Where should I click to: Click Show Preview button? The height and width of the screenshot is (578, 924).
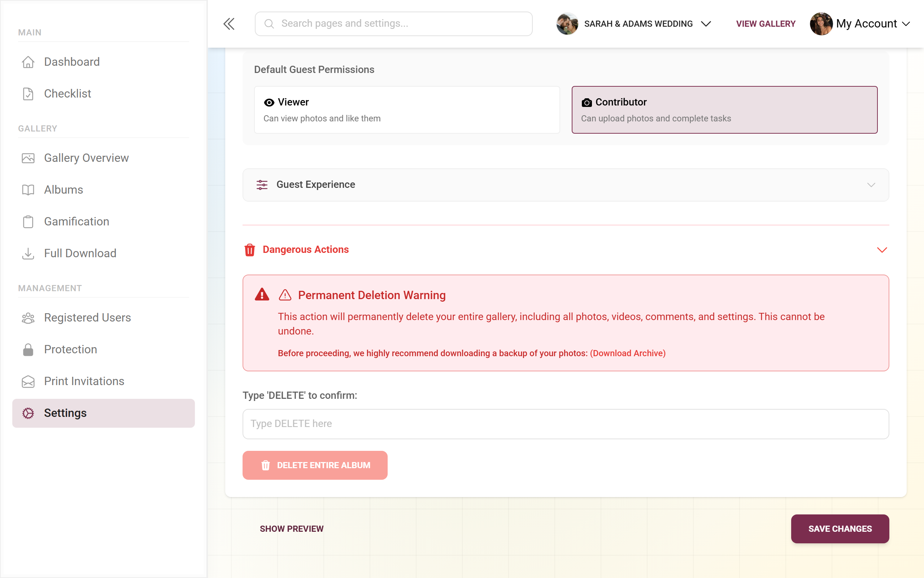click(x=292, y=529)
